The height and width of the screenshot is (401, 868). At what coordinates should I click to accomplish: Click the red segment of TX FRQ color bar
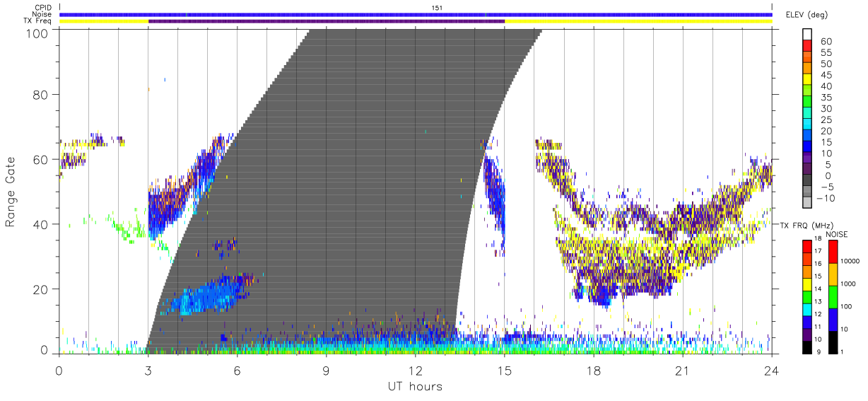click(807, 247)
